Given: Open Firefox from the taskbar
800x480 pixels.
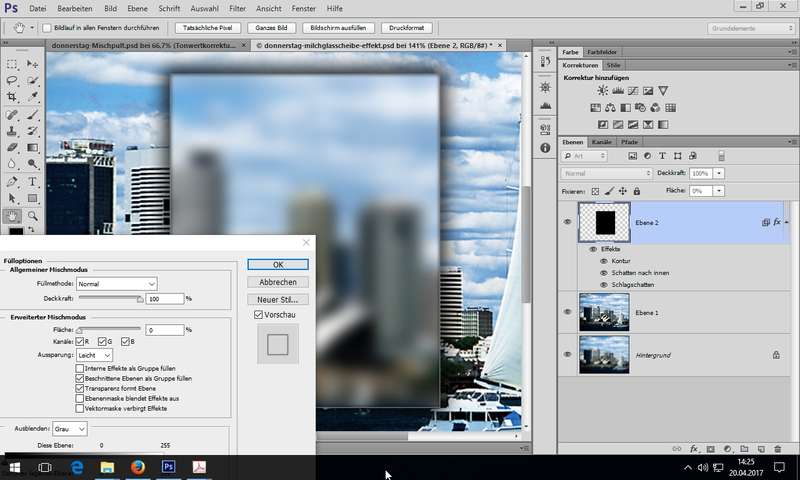Looking at the screenshot, I should pyautogui.click(x=137, y=467).
